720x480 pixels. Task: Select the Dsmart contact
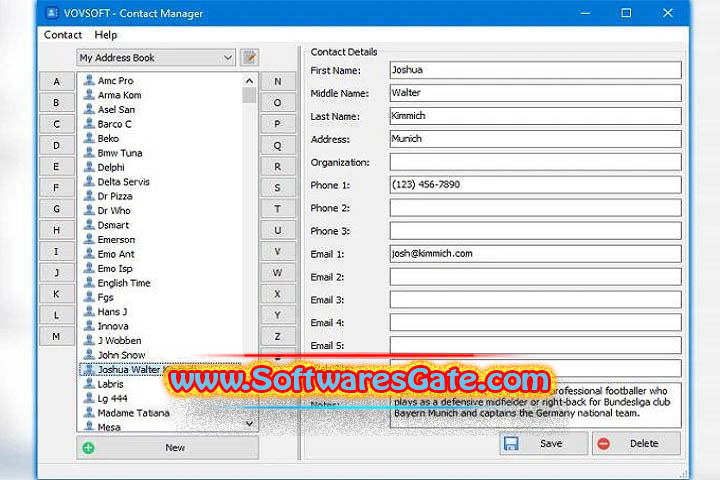[113, 226]
